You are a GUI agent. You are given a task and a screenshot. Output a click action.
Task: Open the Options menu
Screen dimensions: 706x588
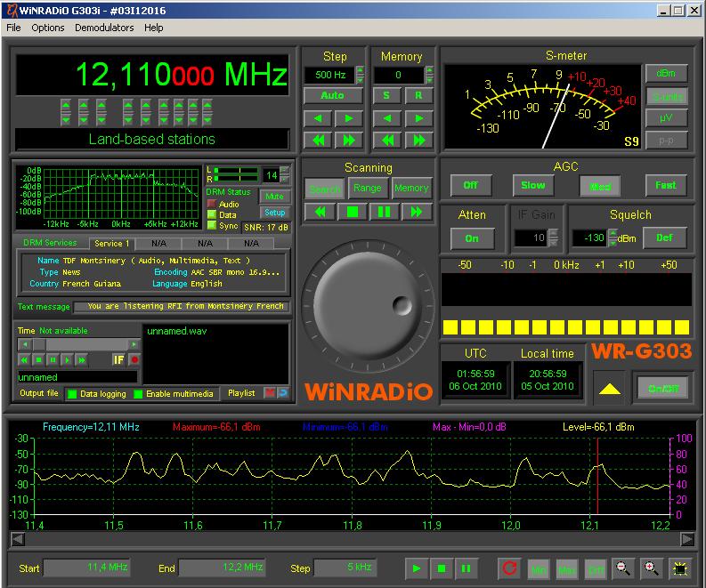click(x=48, y=28)
